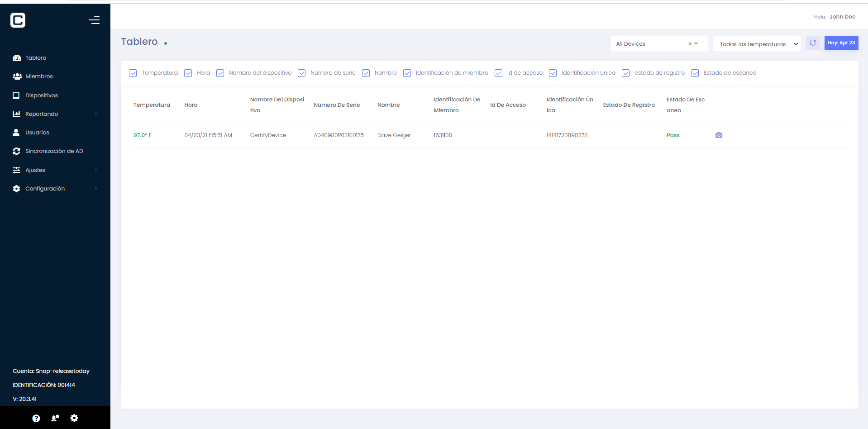This screenshot has height=429, width=868.
Task: Open the Dispositivos menu item
Action: [42, 95]
